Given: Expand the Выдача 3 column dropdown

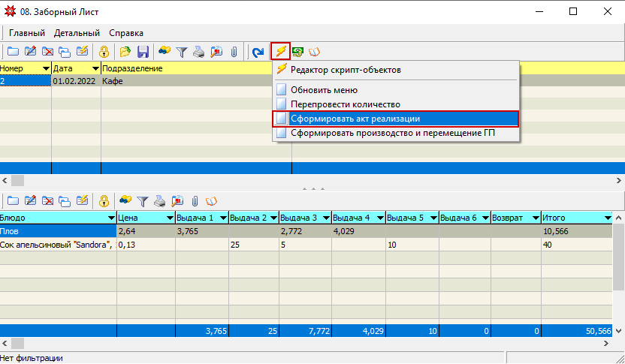Looking at the screenshot, I should click(x=326, y=218).
